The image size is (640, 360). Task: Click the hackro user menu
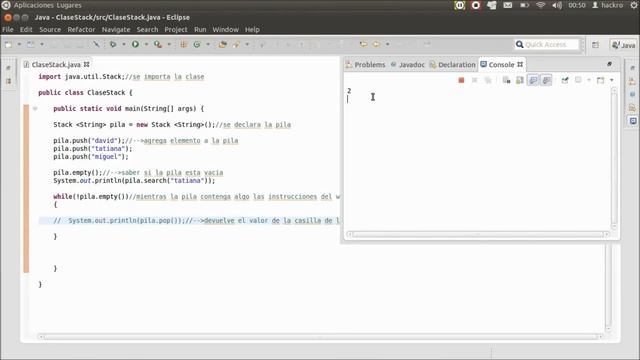click(x=607, y=5)
